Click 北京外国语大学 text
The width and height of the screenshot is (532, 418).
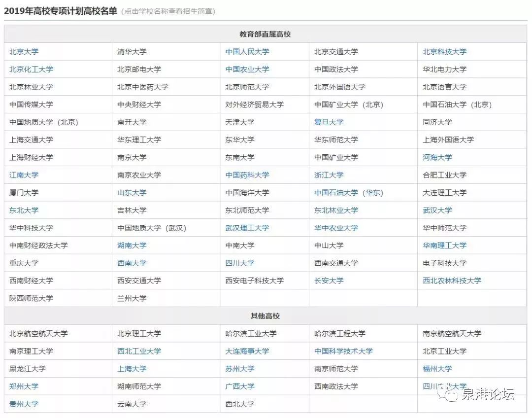[339, 87]
